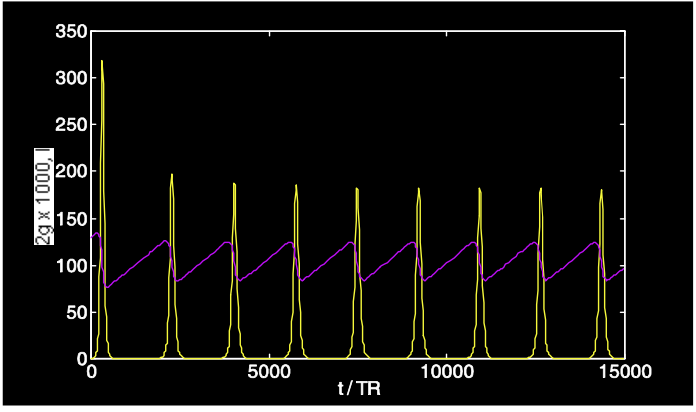Click the second yellow peak's tip near 200
Image resolution: width=696 pixels, height=412 pixels.
pos(172,174)
